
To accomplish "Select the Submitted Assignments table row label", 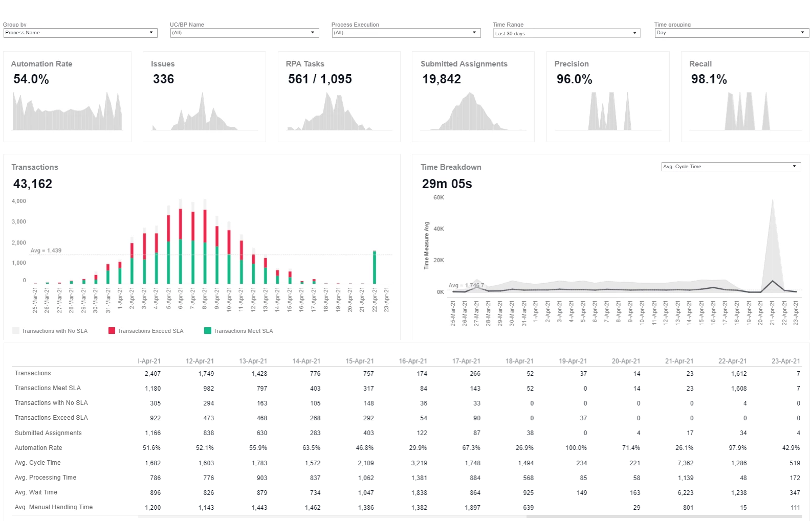I will 48,433.
